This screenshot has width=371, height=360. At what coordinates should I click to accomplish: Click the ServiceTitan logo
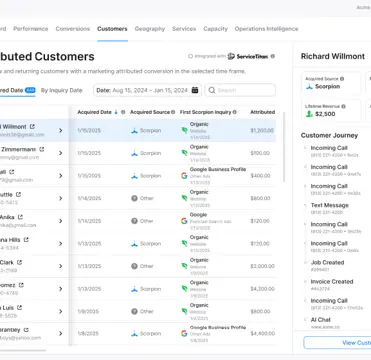248,56
